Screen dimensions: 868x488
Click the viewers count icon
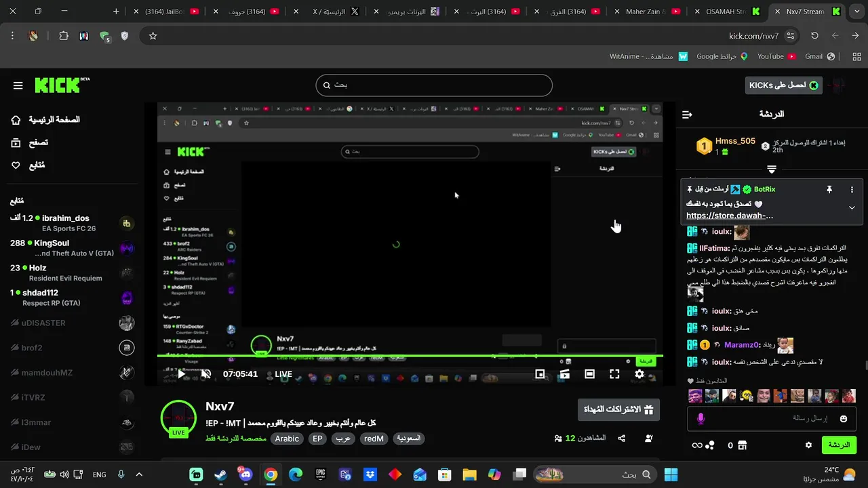click(x=558, y=439)
